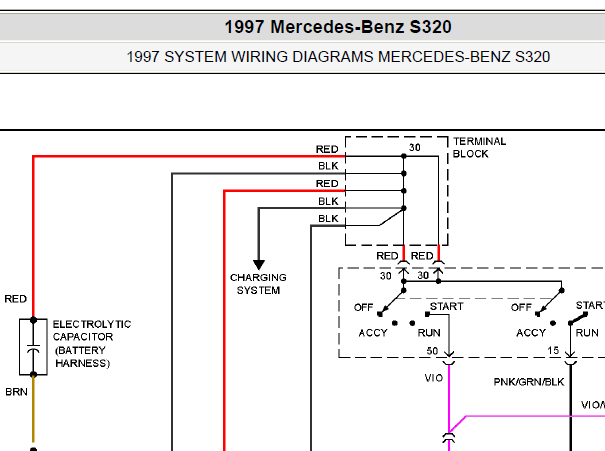The height and width of the screenshot is (451, 605).
Task: Click the 'BRN' wire label
Action: pos(16,392)
